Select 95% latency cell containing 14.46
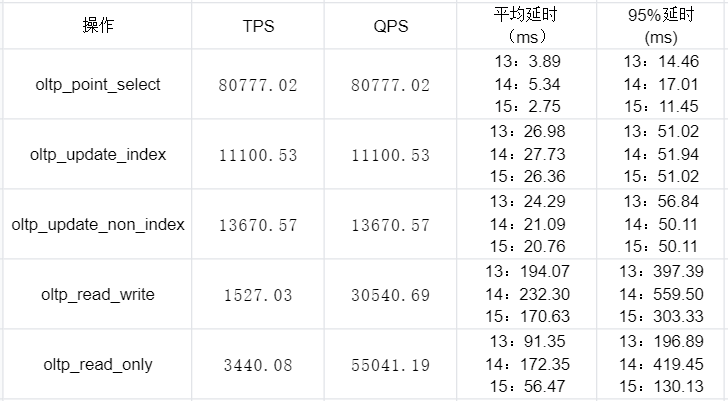The height and width of the screenshot is (401, 728). point(662,84)
